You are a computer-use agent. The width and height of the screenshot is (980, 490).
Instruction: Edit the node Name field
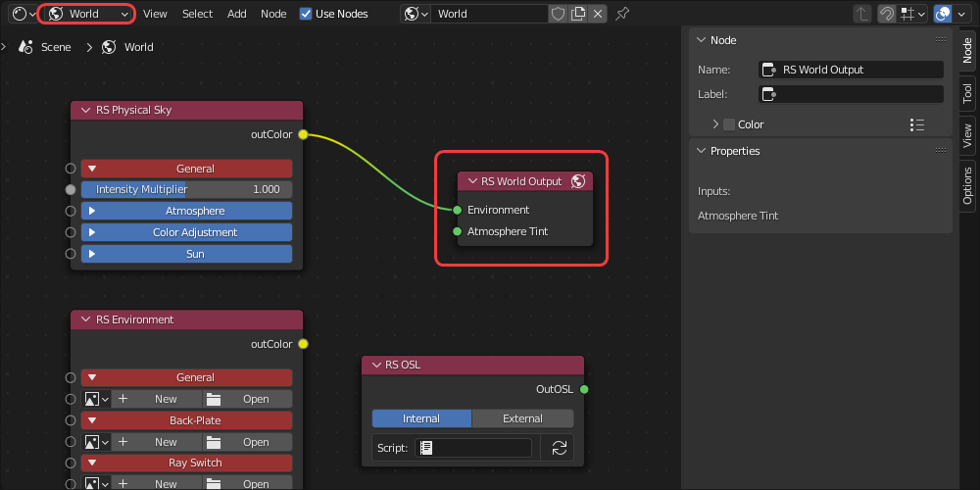click(852, 70)
